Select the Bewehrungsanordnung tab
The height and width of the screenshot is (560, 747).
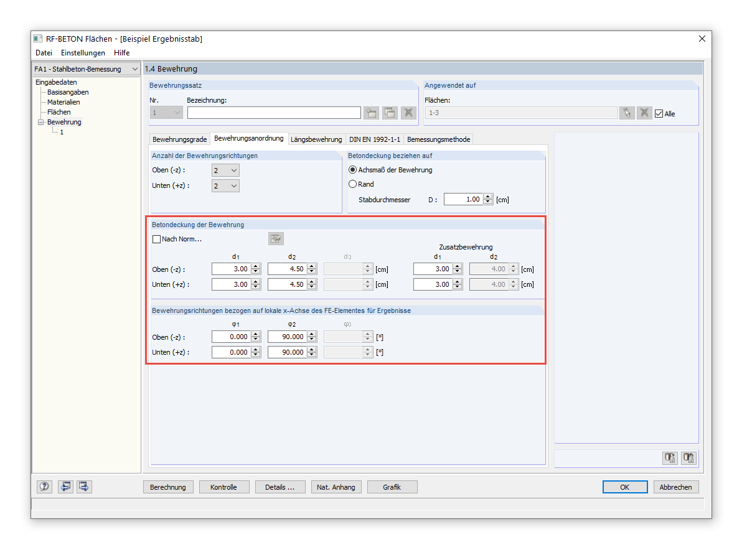(249, 138)
